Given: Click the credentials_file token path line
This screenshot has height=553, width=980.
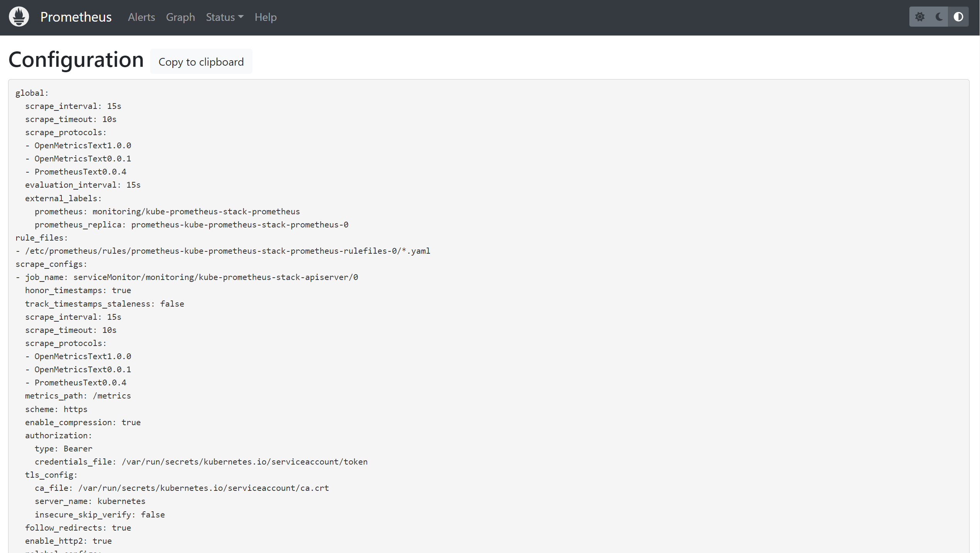Looking at the screenshot, I should coord(201,462).
